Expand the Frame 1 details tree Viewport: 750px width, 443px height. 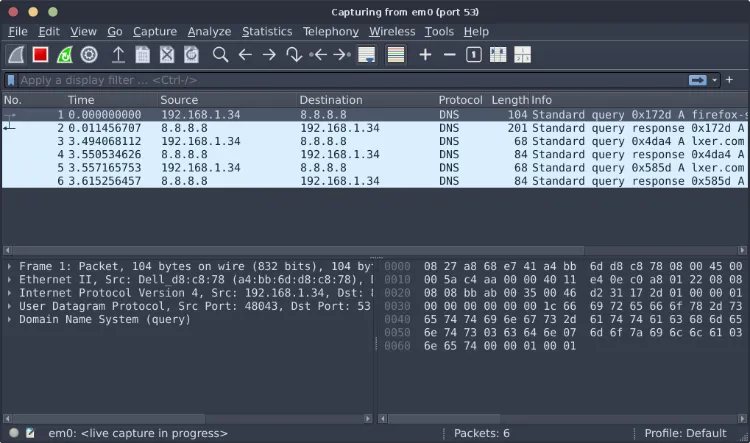point(9,266)
